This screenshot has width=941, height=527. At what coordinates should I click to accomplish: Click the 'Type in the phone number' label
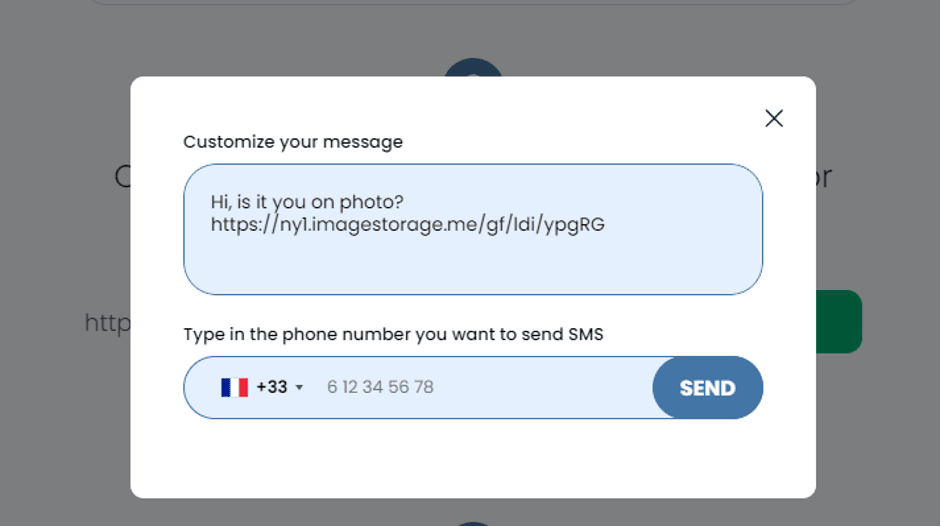[x=393, y=334]
